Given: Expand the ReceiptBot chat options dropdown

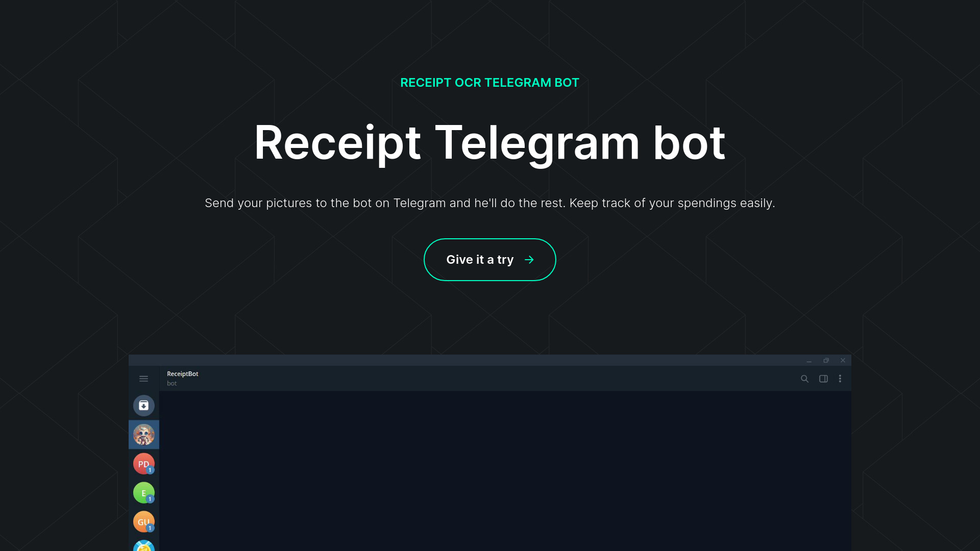Looking at the screenshot, I should coord(840,378).
